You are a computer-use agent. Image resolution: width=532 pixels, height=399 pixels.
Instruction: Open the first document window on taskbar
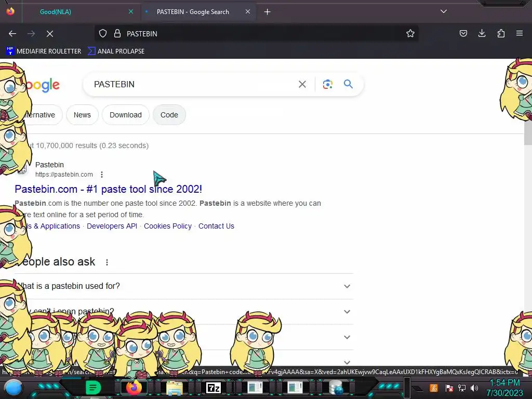click(255, 388)
